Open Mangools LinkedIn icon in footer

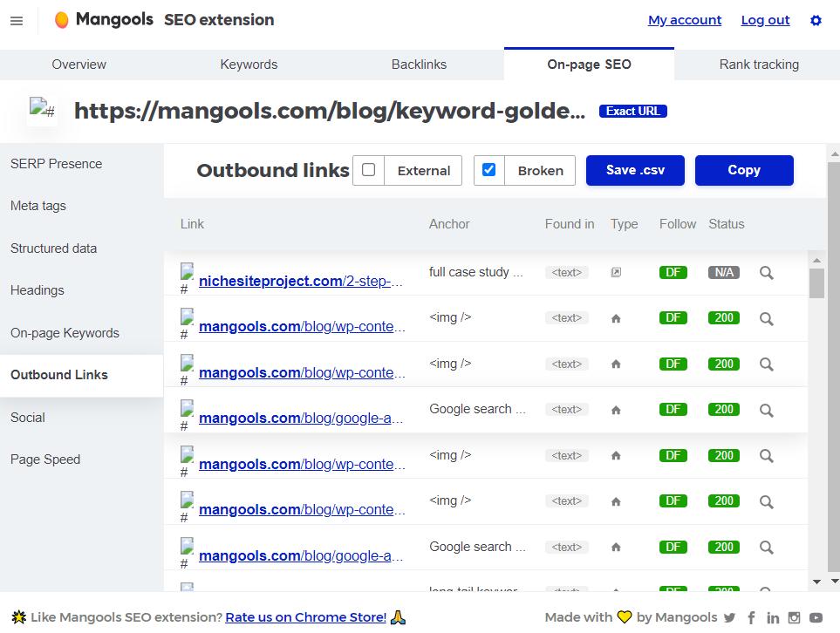pos(773,617)
